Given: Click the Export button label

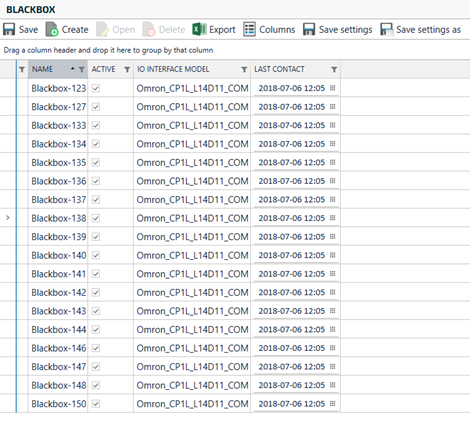Looking at the screenshot, I should coord(222,30).
